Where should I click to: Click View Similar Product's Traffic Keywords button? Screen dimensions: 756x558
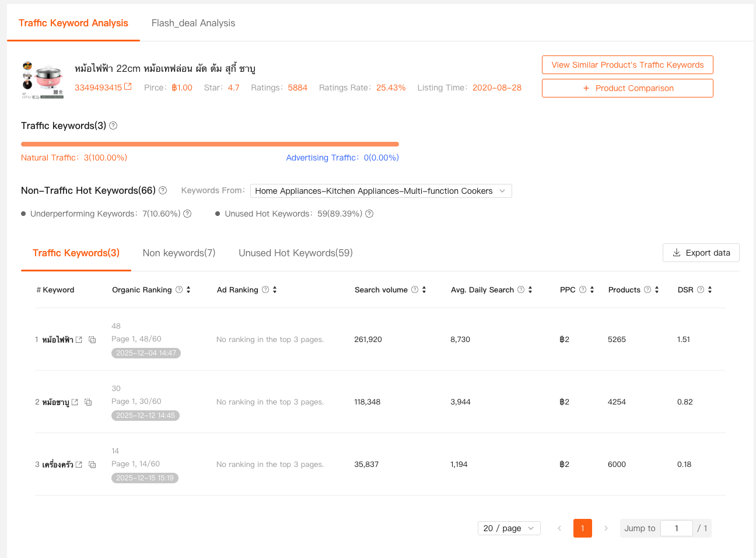[x=627, y=65]
